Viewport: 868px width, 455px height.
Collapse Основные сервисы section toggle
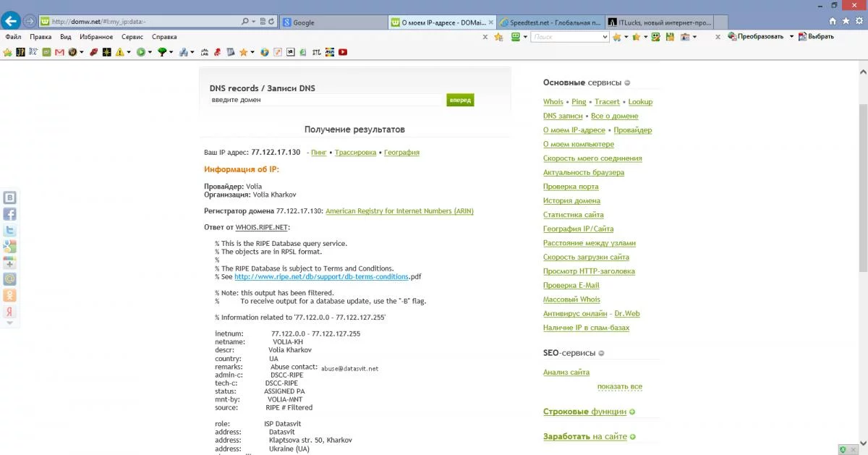627,83
